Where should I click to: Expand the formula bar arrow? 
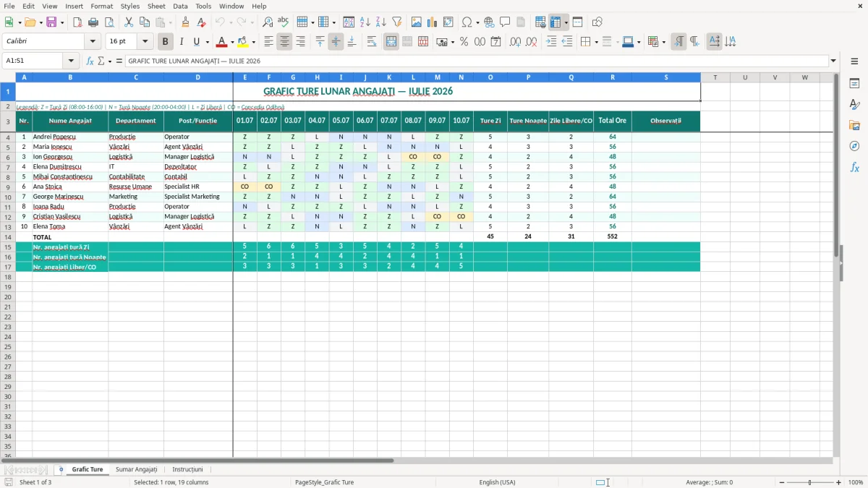834,61
